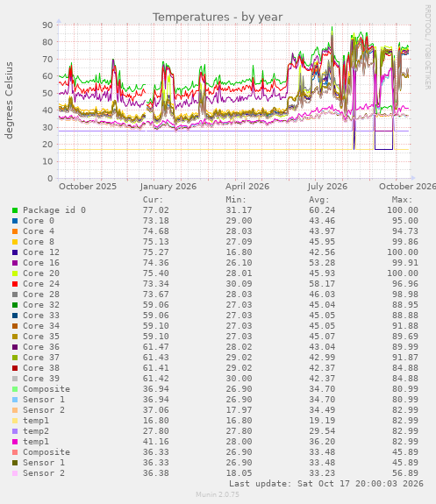Image resolution: width=436 pixels, height=504 pixels.
Task: Click the 'April 2026' x-axis label
Action: (x=247, y=187)
